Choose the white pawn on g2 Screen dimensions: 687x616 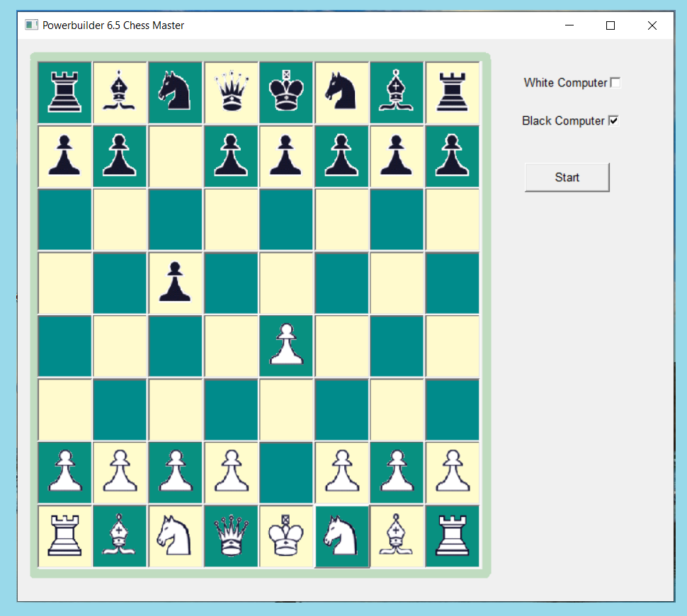397,472
